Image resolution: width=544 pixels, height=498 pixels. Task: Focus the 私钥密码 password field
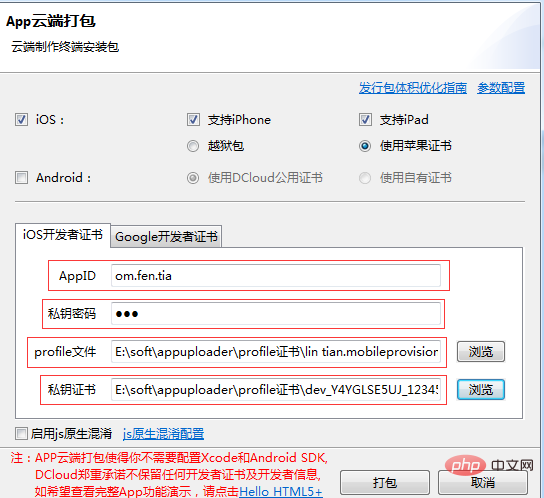pos(276,314)
